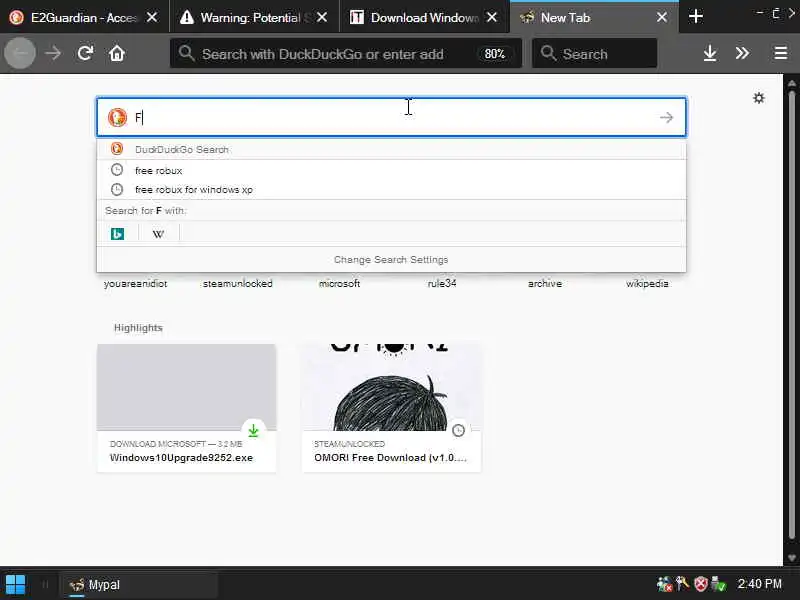Search with the Wikipedia engine icon

click(159, 234)
